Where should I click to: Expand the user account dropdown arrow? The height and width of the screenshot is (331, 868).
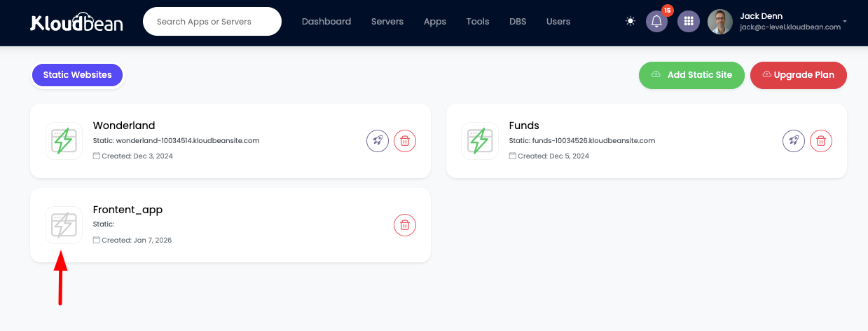coord(845,22)
